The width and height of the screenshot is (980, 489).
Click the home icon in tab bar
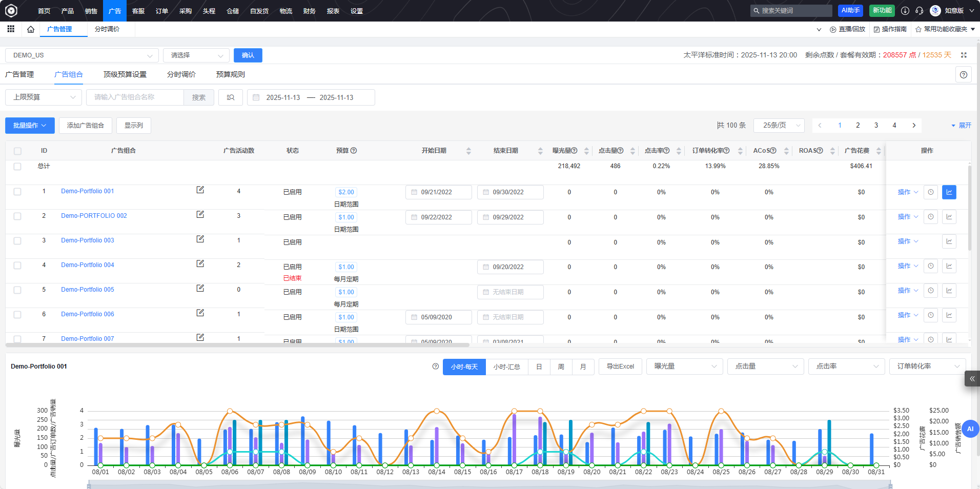31,29
